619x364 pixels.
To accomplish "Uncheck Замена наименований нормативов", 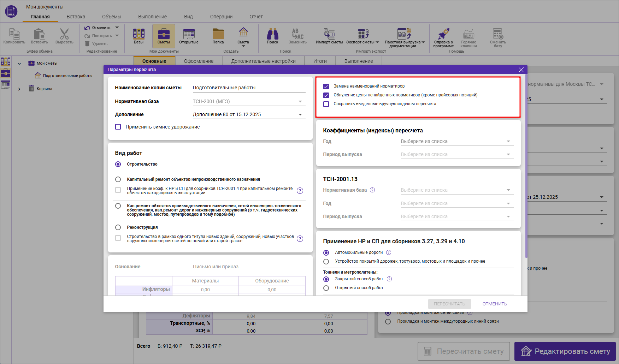I will (326, 86).
